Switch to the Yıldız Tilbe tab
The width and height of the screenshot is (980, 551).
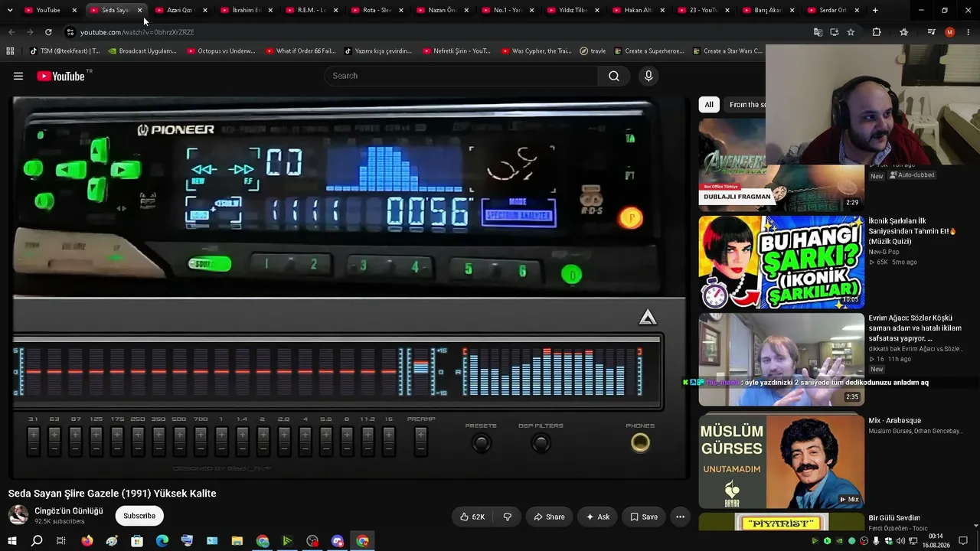573,10
